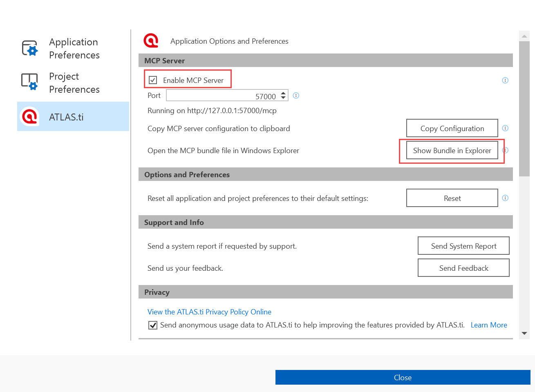Open the Learn More link

pyautogui.click(x=489, y=325)
